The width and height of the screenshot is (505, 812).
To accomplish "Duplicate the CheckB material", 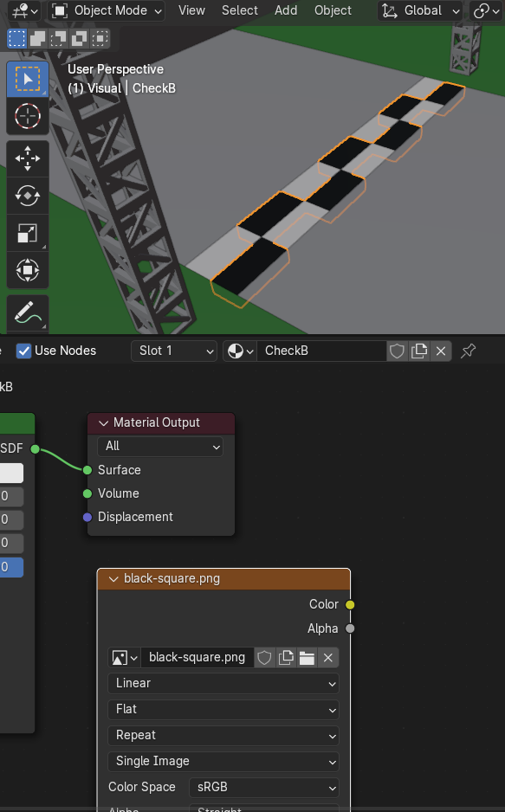I will coord(419,351).
